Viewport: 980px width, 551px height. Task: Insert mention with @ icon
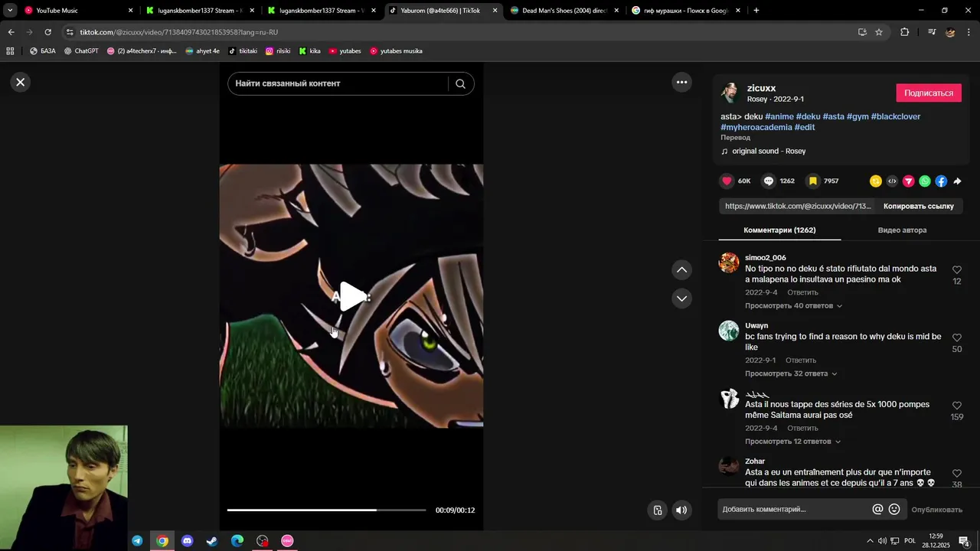pos(877,509)
